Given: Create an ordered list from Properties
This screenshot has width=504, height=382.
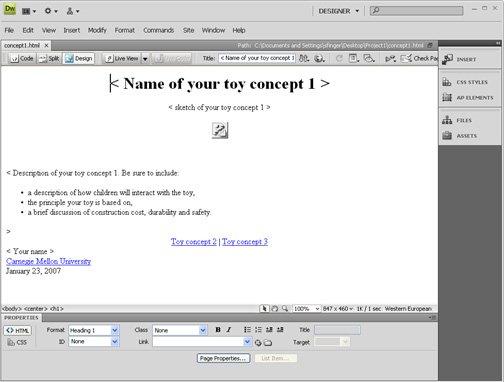Looking at the screenshot, I should 258,330.
